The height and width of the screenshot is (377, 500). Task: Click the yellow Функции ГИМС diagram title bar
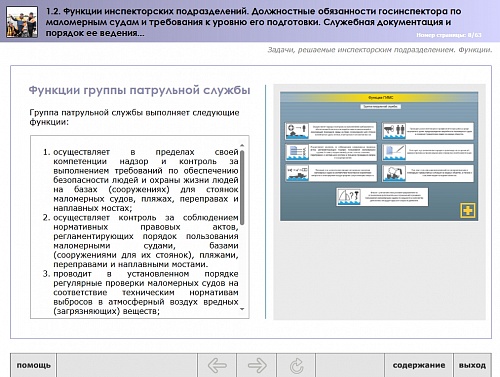[379, 98]
